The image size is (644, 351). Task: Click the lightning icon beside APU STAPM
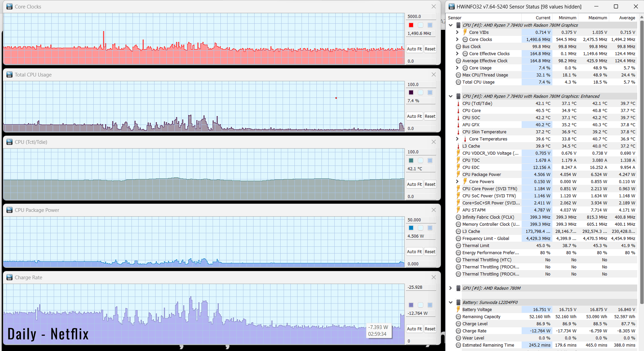pos(458,210)
